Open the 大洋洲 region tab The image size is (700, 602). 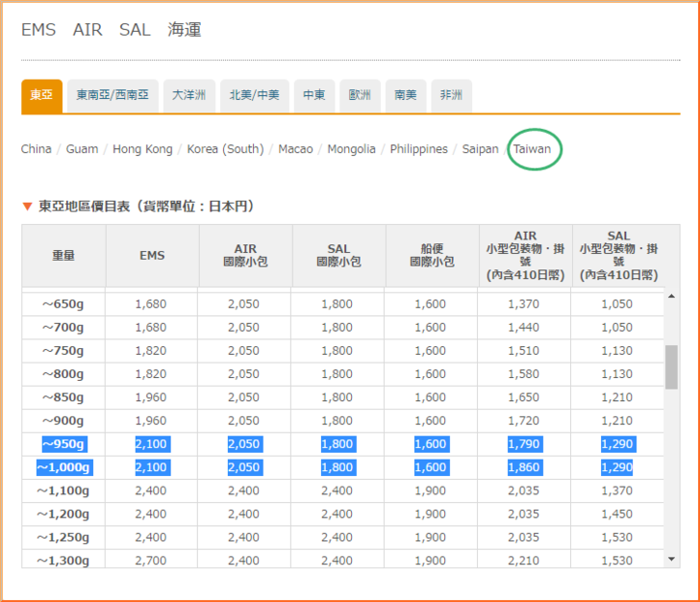pos(189,95)
